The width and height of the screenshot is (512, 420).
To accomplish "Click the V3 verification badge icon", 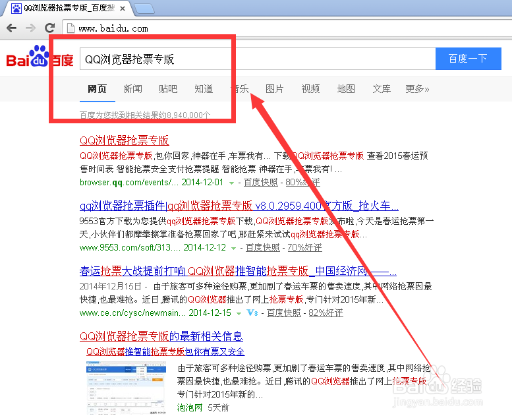I will pos(252,313).
